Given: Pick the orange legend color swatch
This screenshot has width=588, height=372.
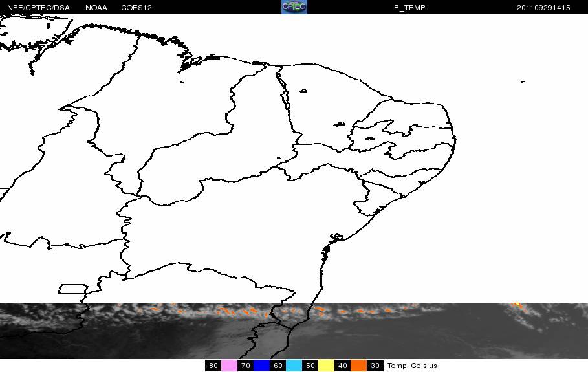Looking at the screenshot, I should point(358,366).
